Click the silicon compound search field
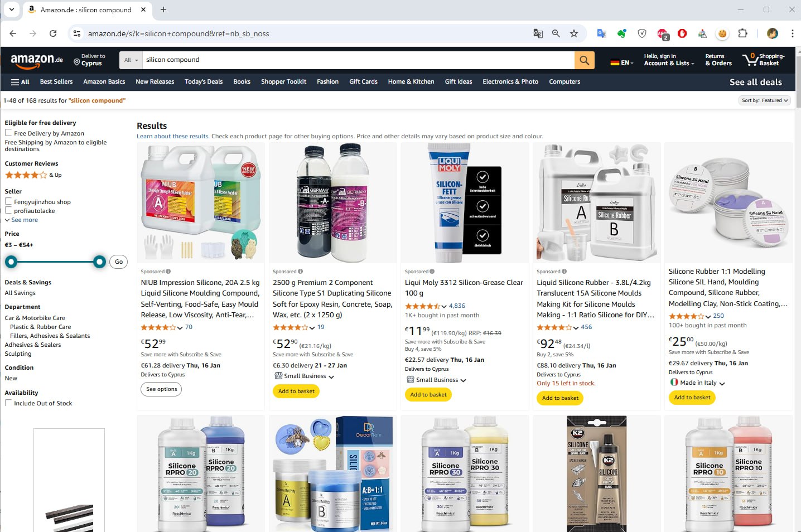This screenshot has width=801, height=532. [358, 60]
